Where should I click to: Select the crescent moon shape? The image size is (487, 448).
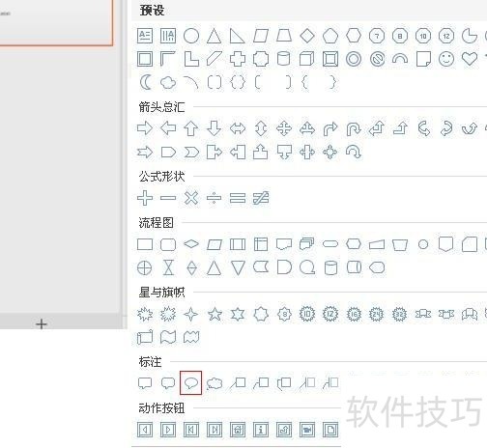coord(146,82)
